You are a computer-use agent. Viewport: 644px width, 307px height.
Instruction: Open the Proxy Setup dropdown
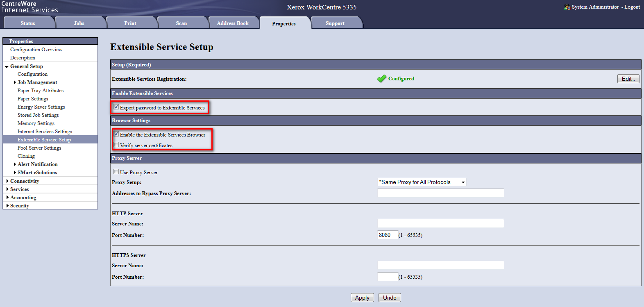coord(422,182)
